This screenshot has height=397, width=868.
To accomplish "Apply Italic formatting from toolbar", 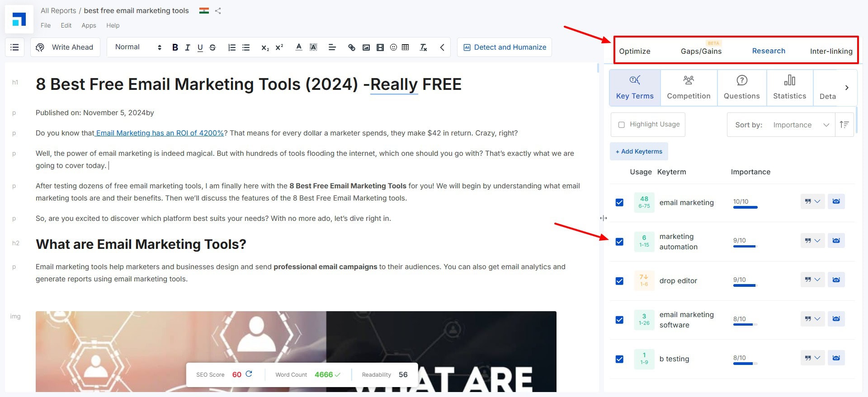I will click(x=187, y=47).
